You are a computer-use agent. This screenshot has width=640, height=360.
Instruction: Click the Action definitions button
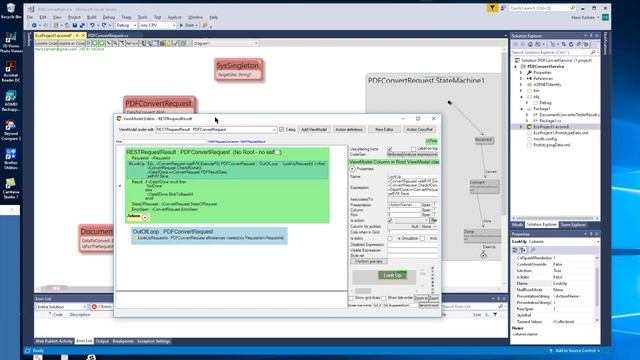coord(349,129)
